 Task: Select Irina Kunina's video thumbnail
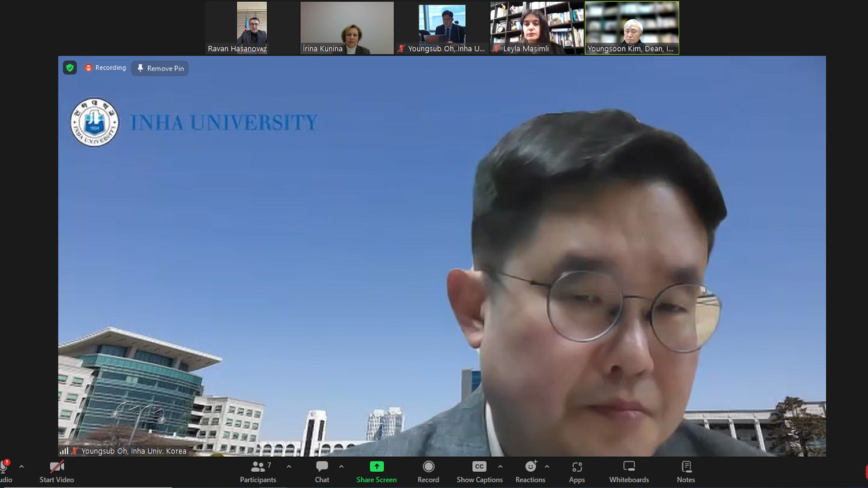(x=347, y=28)
